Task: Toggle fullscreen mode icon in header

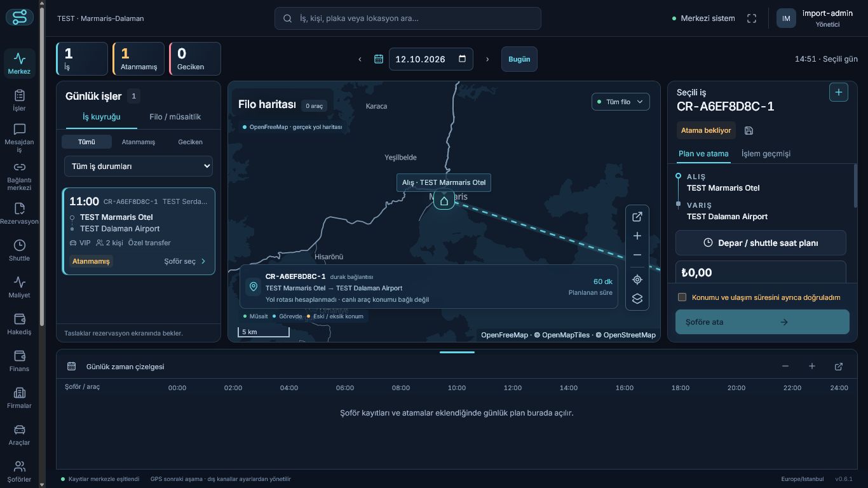Action: 752,18
